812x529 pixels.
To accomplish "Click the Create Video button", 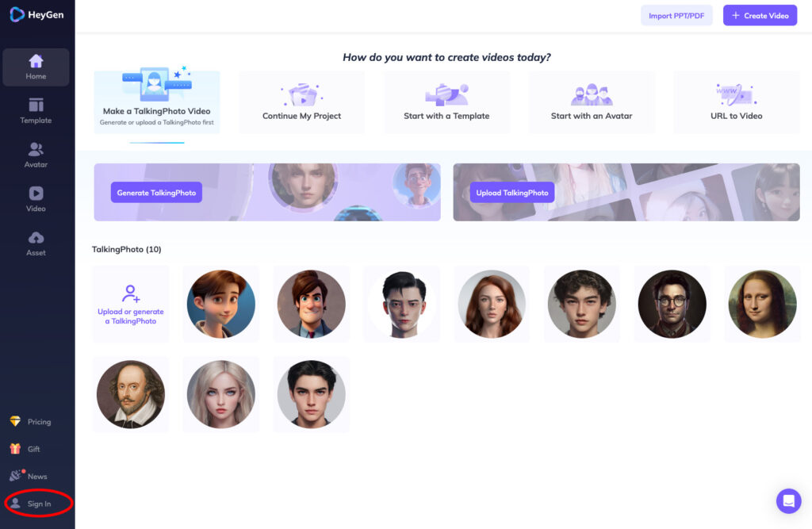I will click(x=760, y=16).
